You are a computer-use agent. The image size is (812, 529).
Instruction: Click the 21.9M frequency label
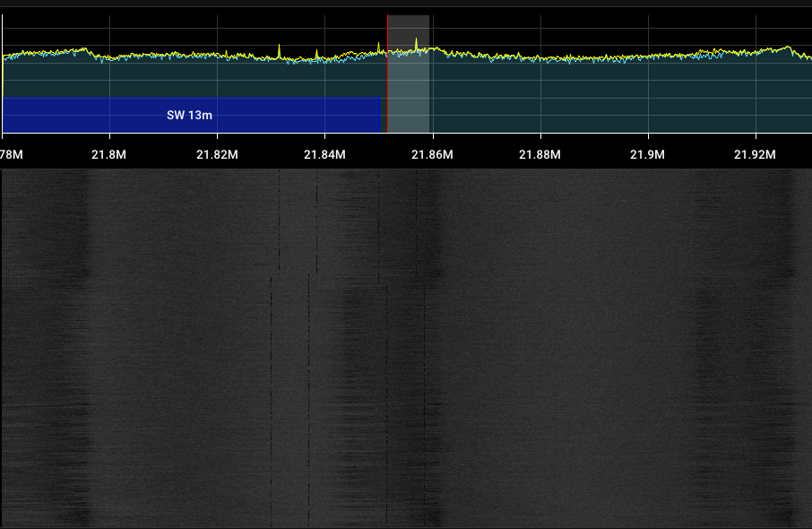(647, 154)
